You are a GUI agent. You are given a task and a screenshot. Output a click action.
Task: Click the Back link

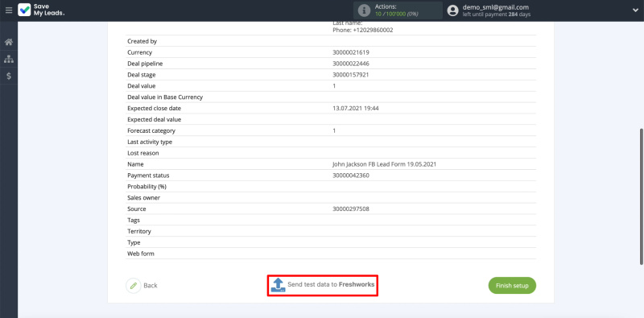(151, 286)
